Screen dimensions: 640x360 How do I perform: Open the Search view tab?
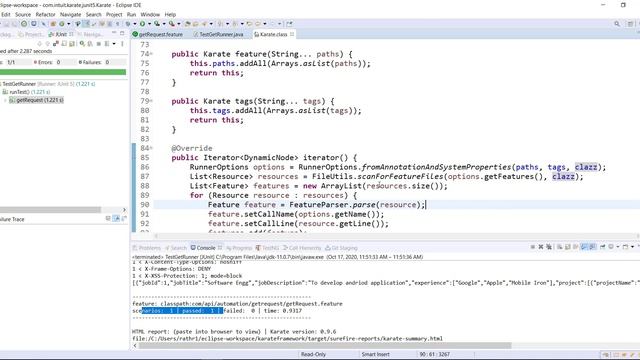(x=176, y=248)
